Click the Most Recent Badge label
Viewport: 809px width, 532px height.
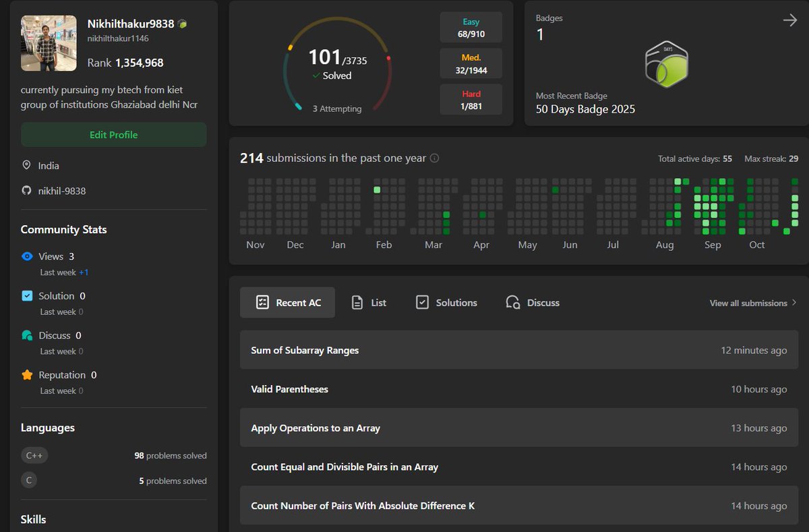pyautogui.click(x=572, y=96)
